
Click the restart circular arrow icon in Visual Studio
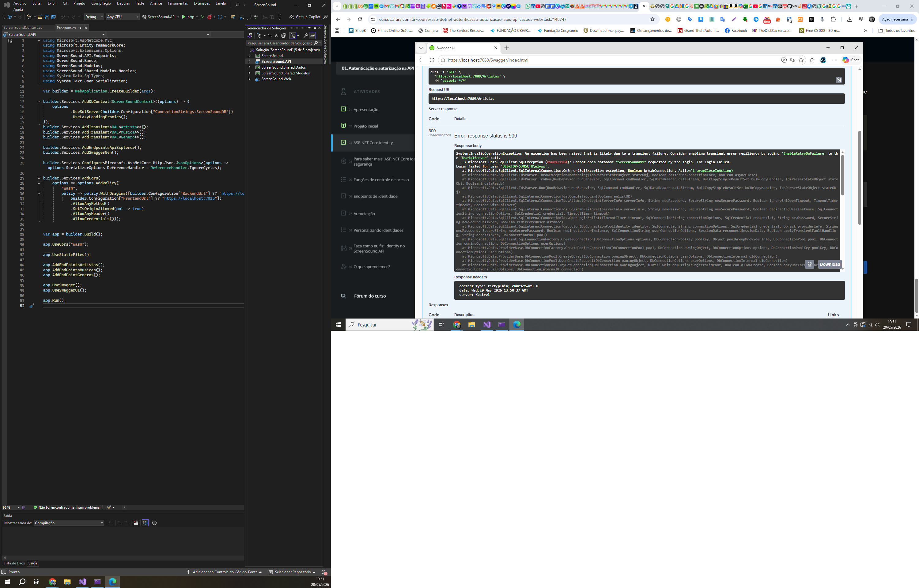pos(220,17)
